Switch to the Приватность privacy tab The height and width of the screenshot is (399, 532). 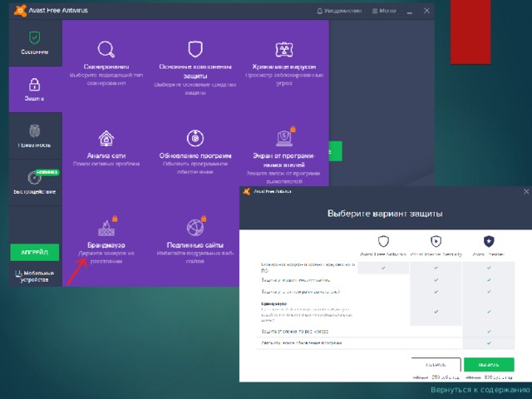pos(35,136)
